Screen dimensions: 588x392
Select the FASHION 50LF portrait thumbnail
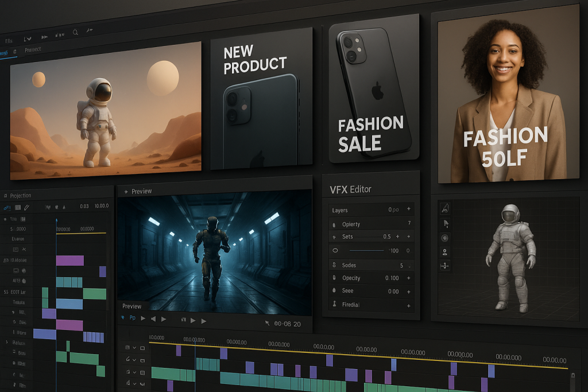tap(508, 94)
